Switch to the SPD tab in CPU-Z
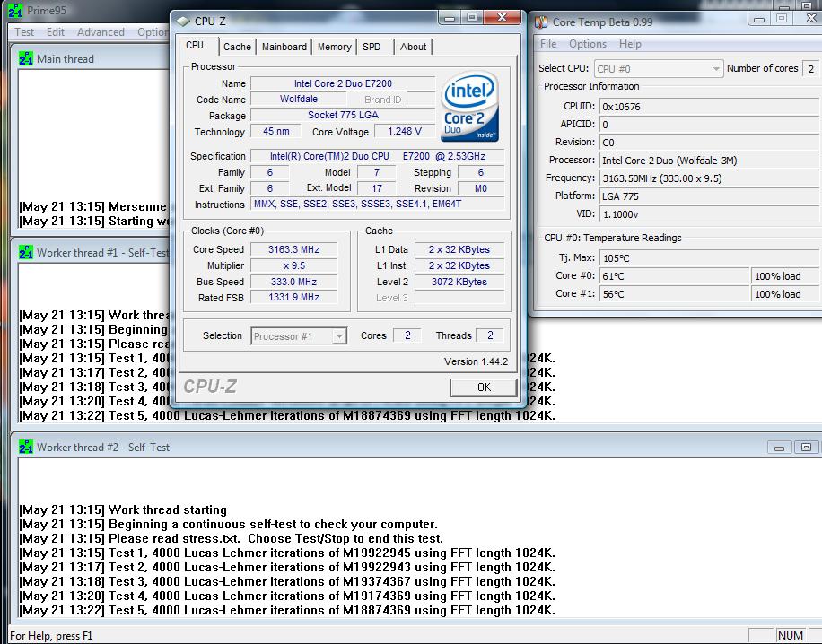 [x=372, y=47]
